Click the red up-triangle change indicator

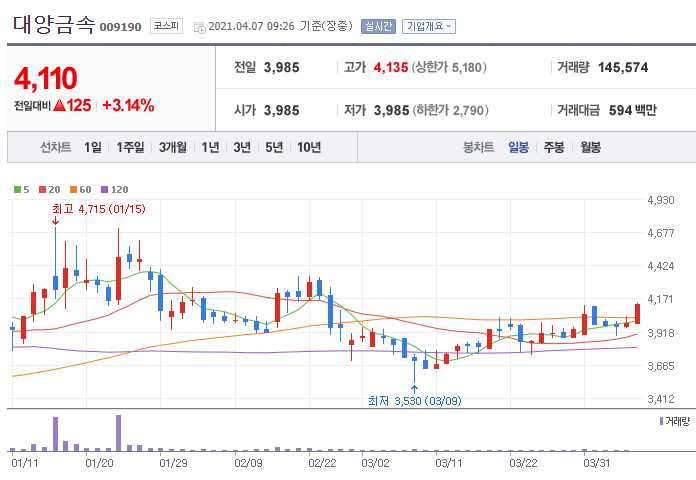(x=59, y=106)
